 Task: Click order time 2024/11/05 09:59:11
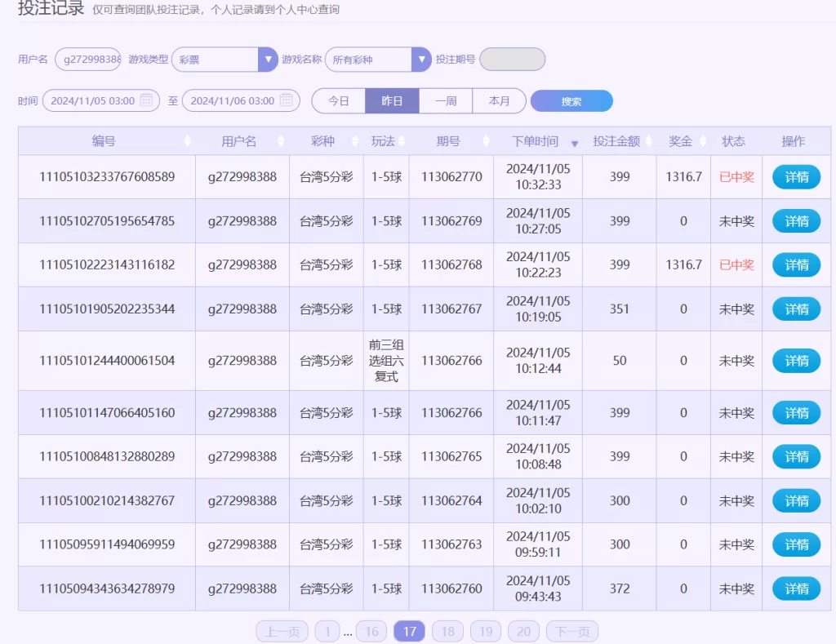pyautogui.click(x=538, y=544)
